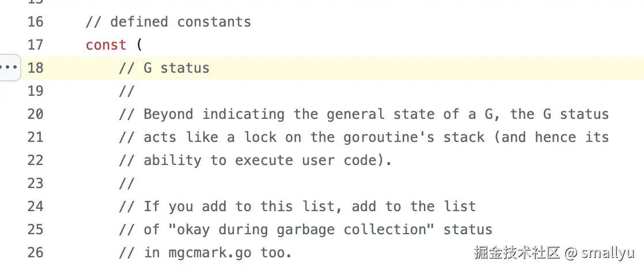Click line number 24
The image size is (644, 270).
pyautogui.click(x=35, y=207)
